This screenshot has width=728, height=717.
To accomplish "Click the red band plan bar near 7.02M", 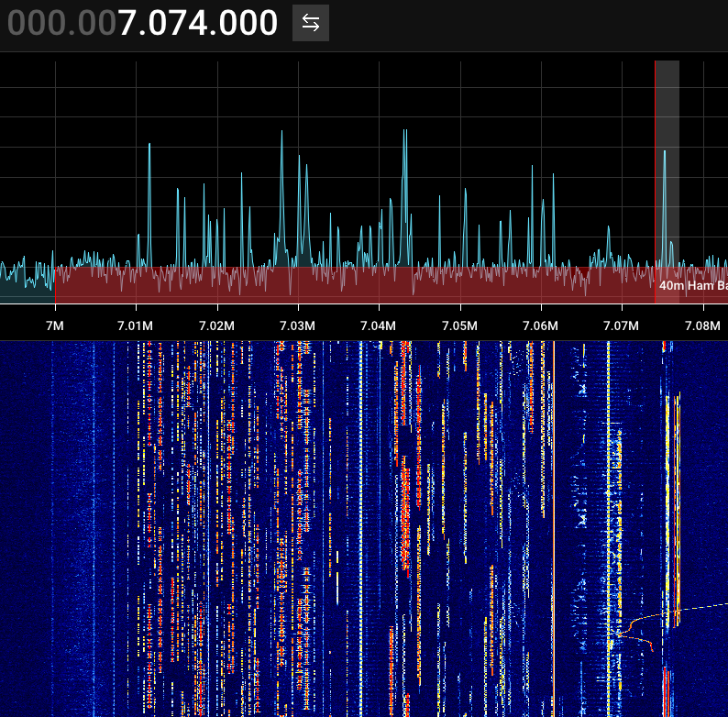I will [x=217, y=284].
